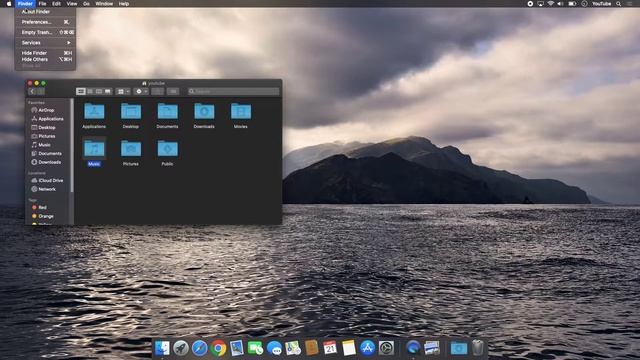Choose About Finder from the menu
The height and width of the screenshot is (360, 640).
[x=45, y=12]
